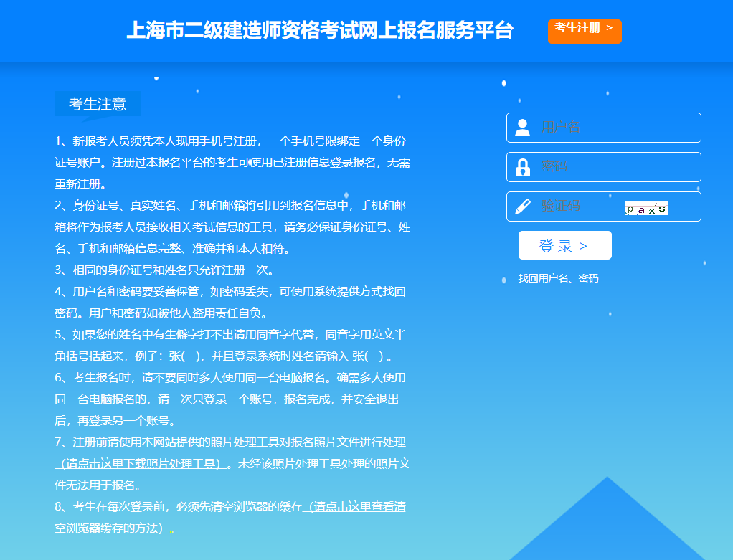Screen dimensions: 733x560
Task: Click the pencil icon in captcha field
Action: (x=523, y=207)
